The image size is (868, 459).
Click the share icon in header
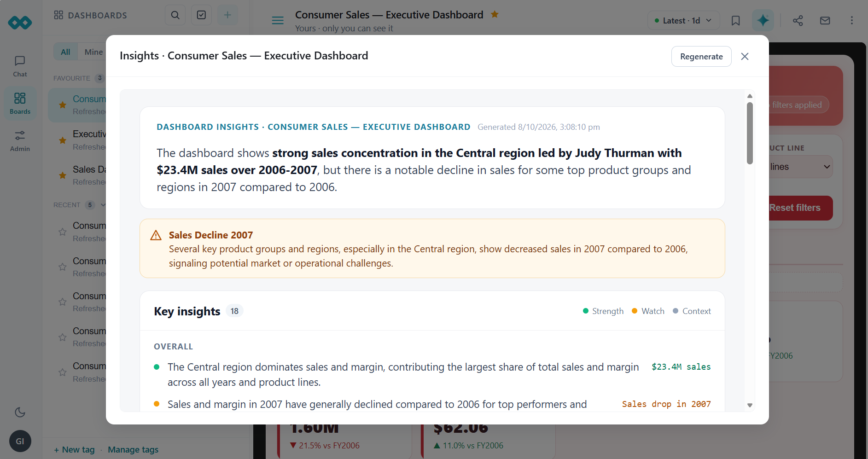[x=798, y=20]
